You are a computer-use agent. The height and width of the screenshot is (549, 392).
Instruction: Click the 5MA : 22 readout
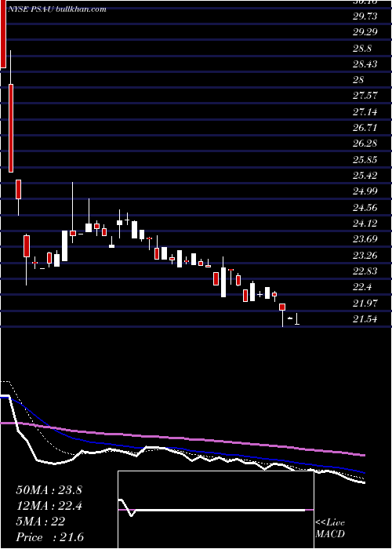[41, 522]
